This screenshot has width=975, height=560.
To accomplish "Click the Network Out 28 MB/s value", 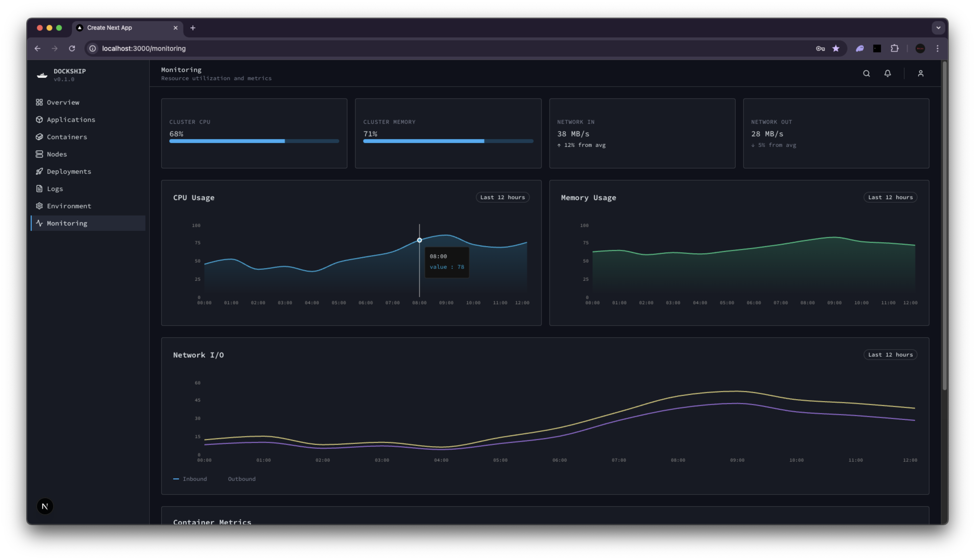I will (x=767, y=134).
